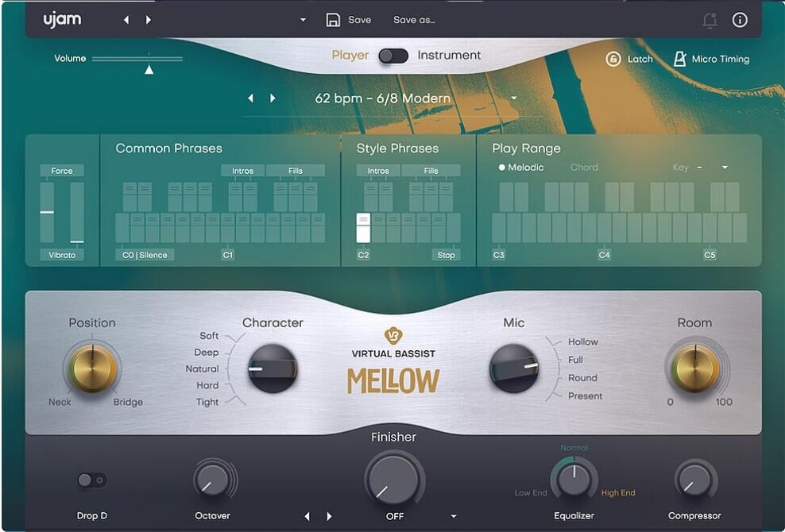785x532 pixels.
Task: Click the C3 key in Play Range
Action: 499,228
